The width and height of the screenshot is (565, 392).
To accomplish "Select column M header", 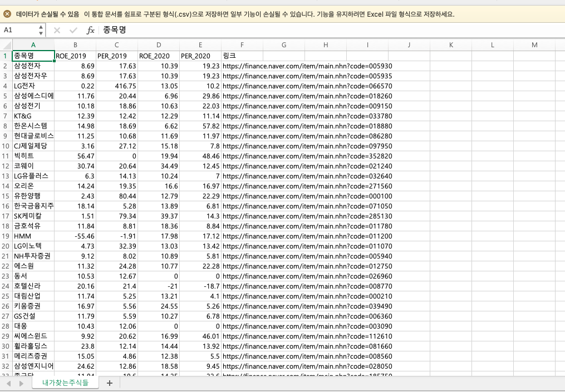I will coord(534,45).
